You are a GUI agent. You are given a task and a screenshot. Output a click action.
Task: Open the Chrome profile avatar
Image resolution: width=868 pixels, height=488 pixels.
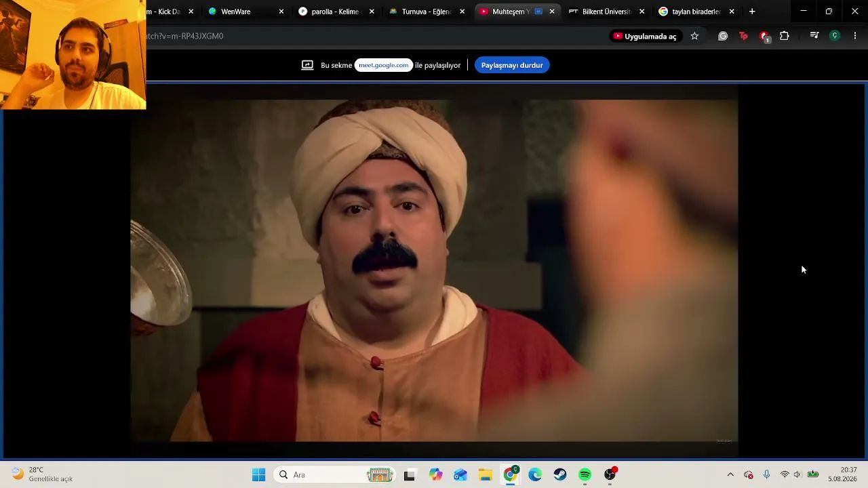[x=835, y=36]
